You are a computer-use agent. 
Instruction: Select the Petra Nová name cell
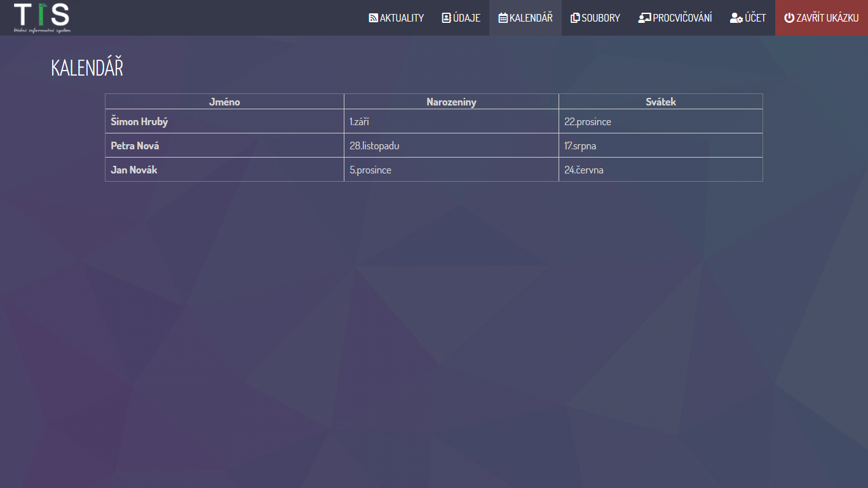pyautogui.click(x=135, y=146)
